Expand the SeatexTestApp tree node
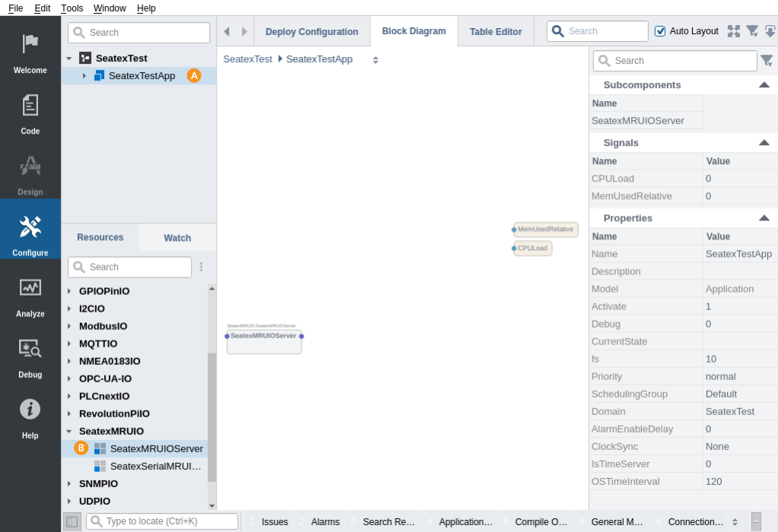 click(84, 76)
